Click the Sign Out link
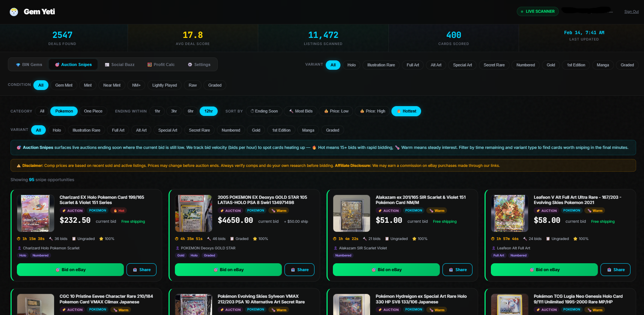 [631, 12]
